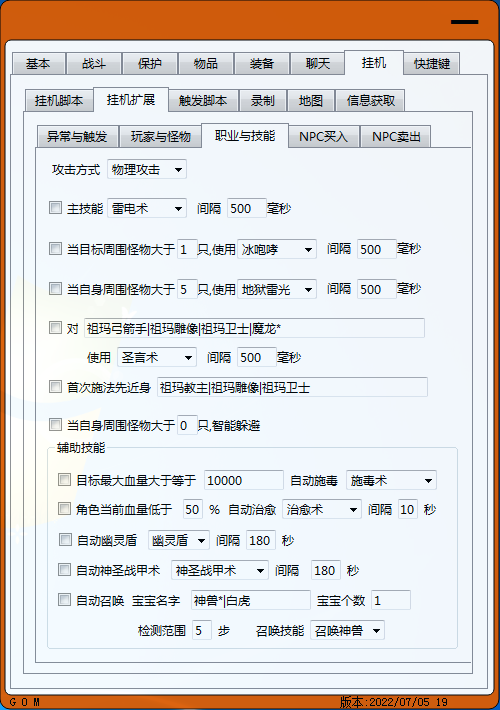Click the 治愈术 间隔 10 seconds field
500x710 pixels.
408,509
